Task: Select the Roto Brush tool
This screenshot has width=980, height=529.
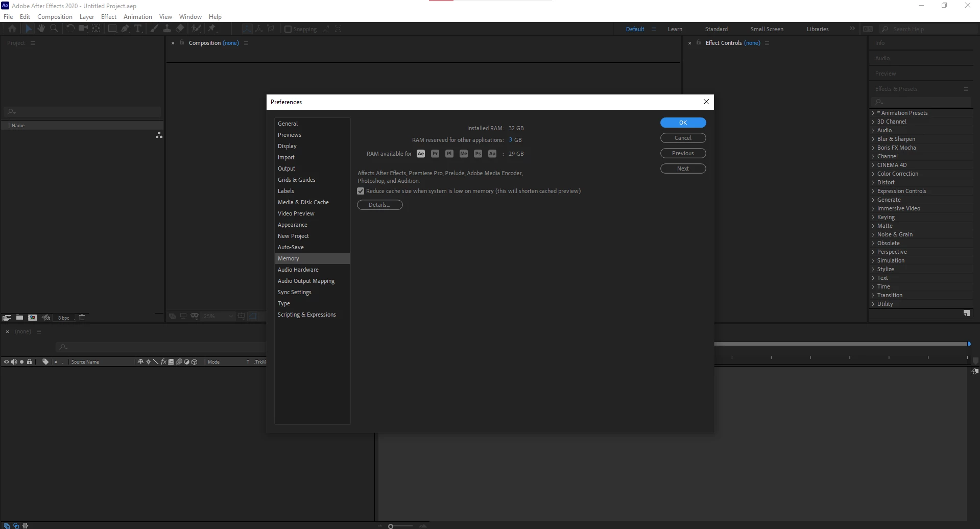Action: [x=196, y=29]
